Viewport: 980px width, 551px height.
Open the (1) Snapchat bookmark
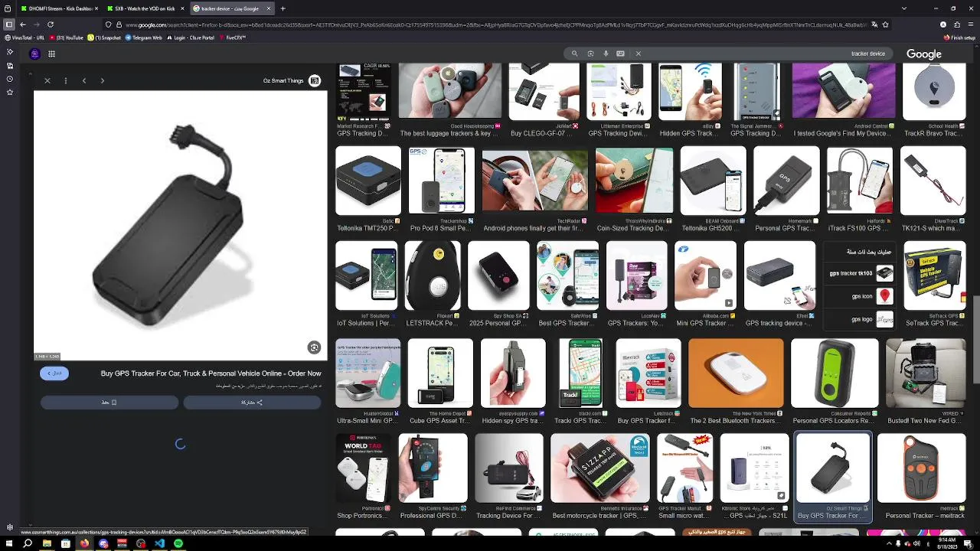(x=104, y=37)
